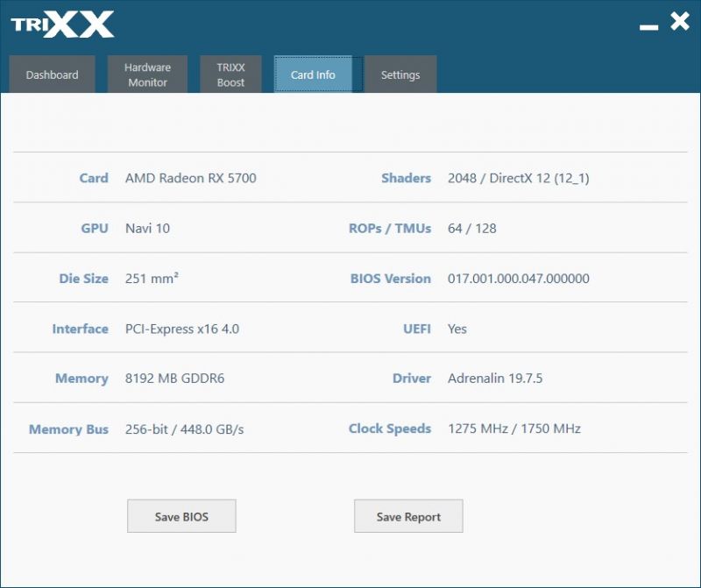
Task: Click the TRIXX logo
Action: (62, 25)
